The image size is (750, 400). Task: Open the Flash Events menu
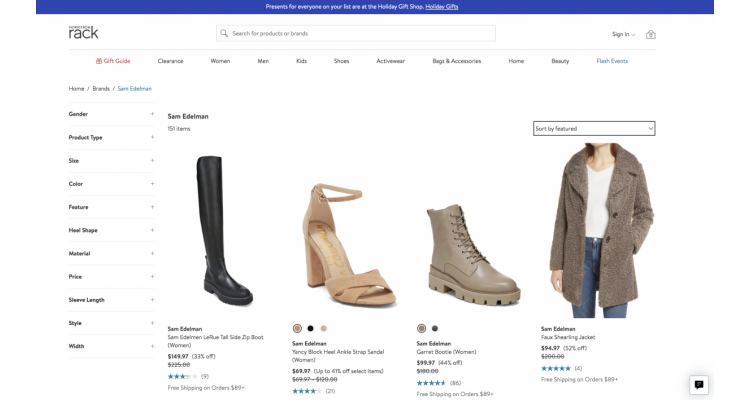tap(612, 61)
